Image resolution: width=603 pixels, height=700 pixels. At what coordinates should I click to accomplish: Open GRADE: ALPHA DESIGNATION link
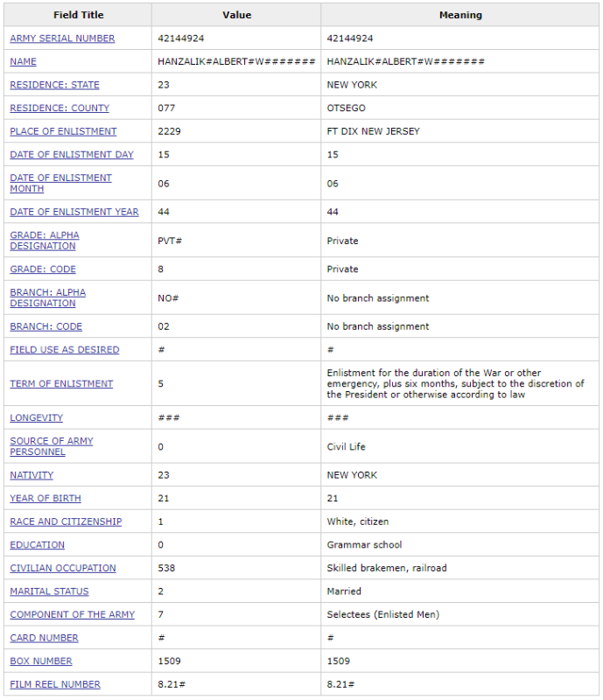(45, 241)
